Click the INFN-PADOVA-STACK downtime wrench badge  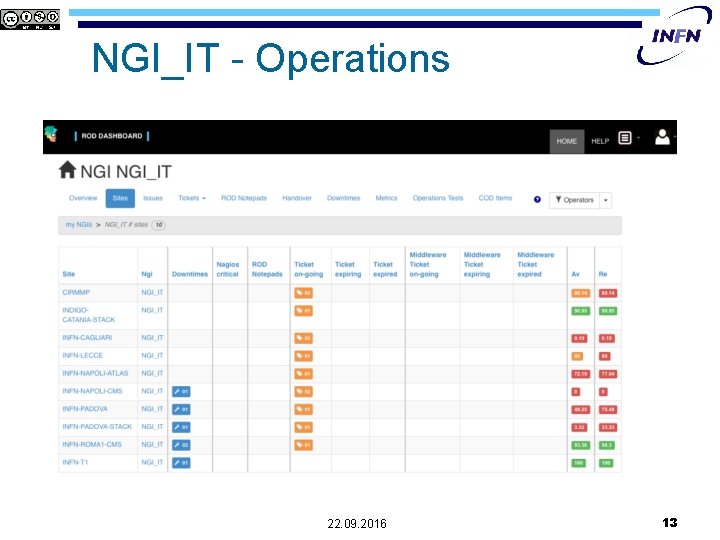point(181,427)
